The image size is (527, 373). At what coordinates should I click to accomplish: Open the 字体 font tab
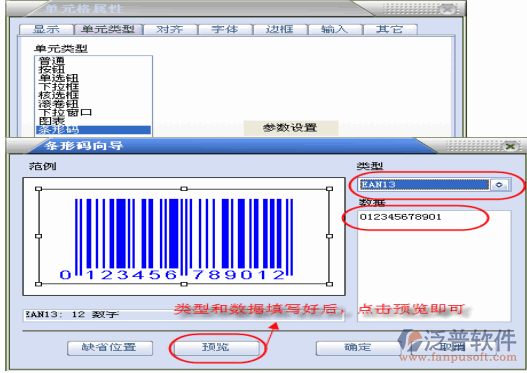[225, 29]
